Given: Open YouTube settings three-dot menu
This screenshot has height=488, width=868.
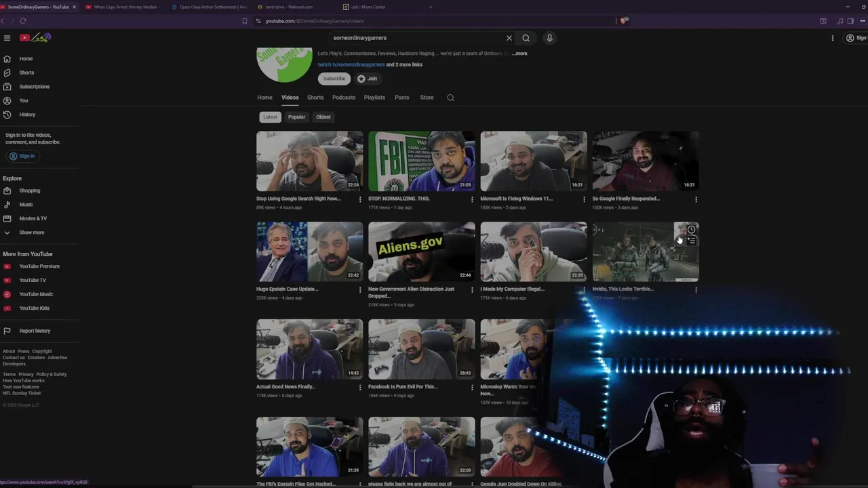Looking at the screenshot, I should coord(833,38).
